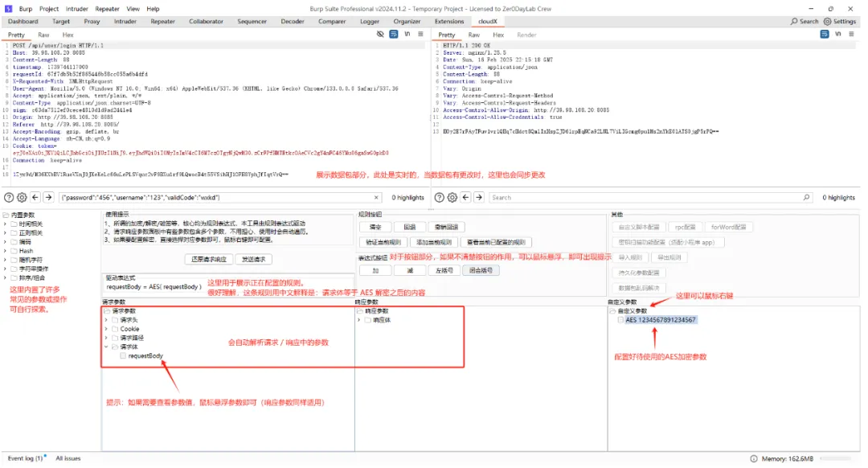The image size is (868, 468).
Task: Open the Burp menu
Action: click(x=26, y=9)
